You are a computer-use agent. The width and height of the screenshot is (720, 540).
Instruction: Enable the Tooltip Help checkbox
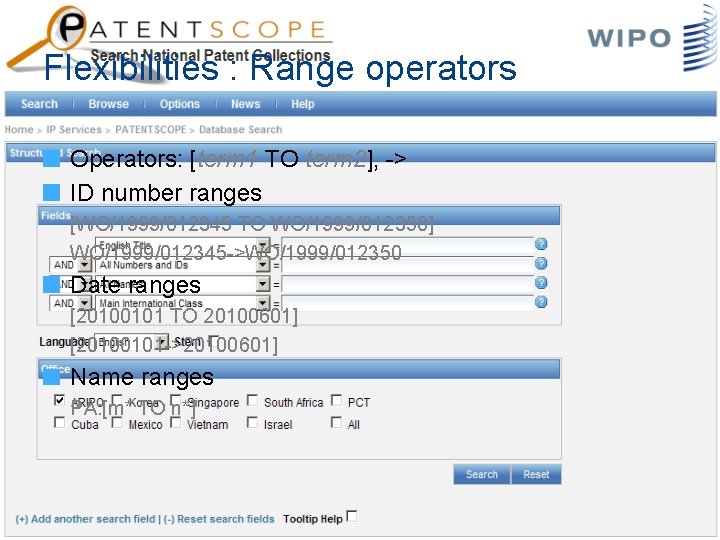tap(352, 516)
